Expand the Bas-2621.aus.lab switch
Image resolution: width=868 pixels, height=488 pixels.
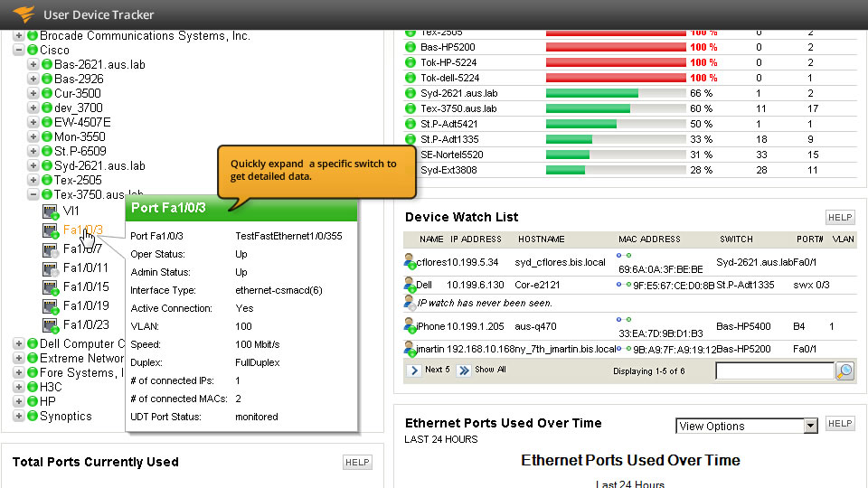click(33, 64)
